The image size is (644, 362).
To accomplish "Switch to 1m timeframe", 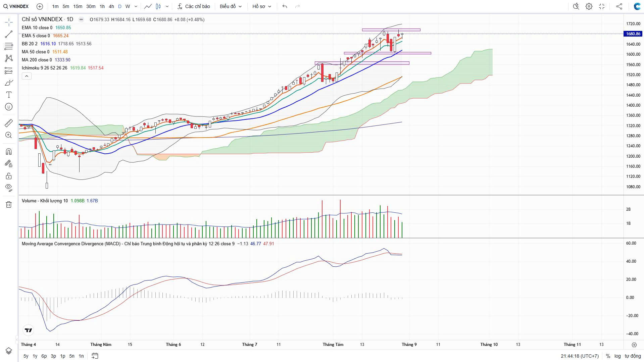I will point(55,6).
